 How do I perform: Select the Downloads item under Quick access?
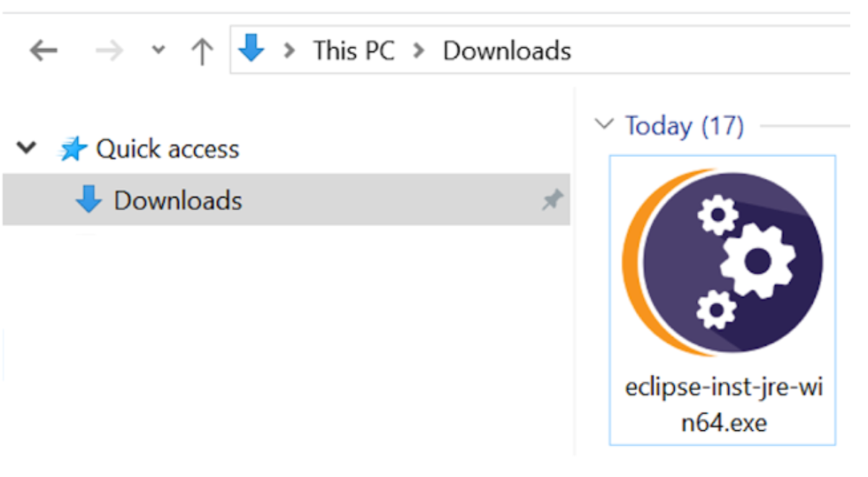(x=286, y=199)
